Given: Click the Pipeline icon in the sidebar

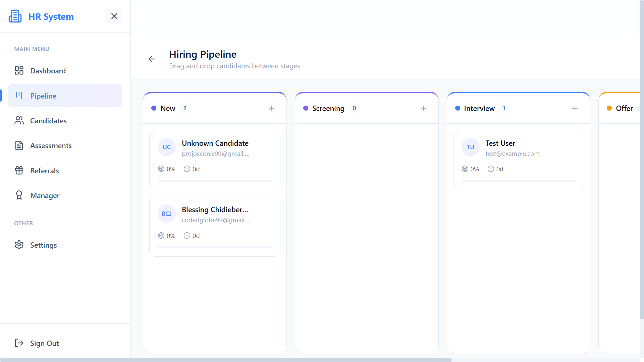Looking at the screenshot, I should pos(19,96).
